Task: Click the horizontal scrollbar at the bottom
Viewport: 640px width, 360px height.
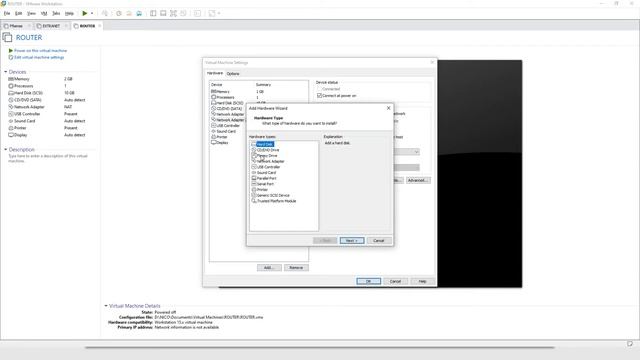Action: click(x=320, y=348)
